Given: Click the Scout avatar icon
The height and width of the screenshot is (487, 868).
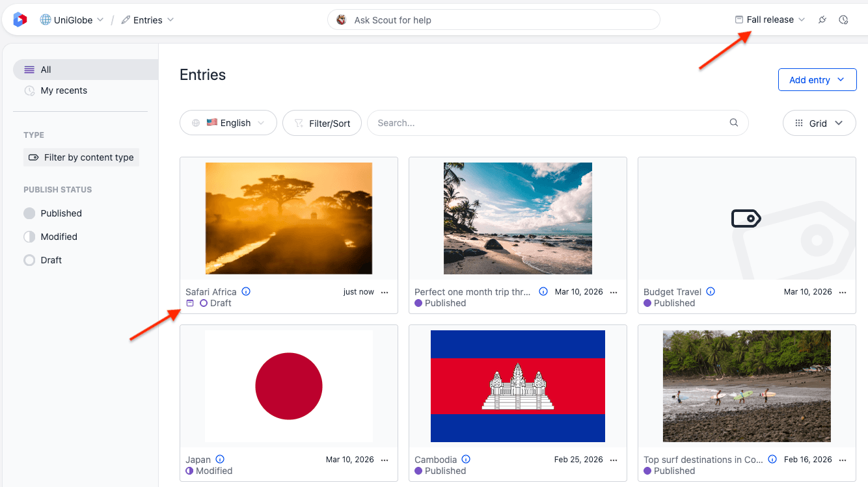Looking at the screenshot, I should pyautogui.click(x=342, y=20).
